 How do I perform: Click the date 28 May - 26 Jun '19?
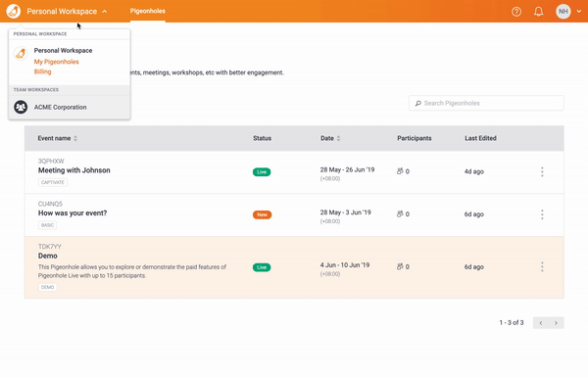coord(347,169)
